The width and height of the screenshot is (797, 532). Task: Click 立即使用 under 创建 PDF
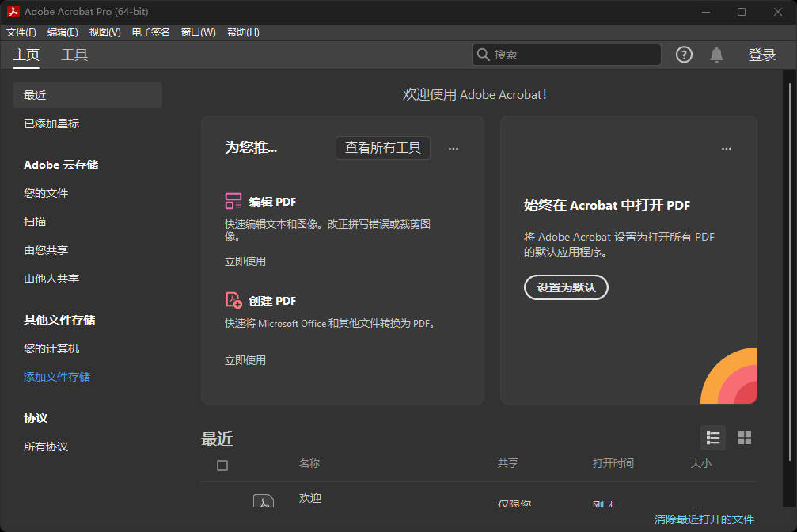(x=245, y=360)
